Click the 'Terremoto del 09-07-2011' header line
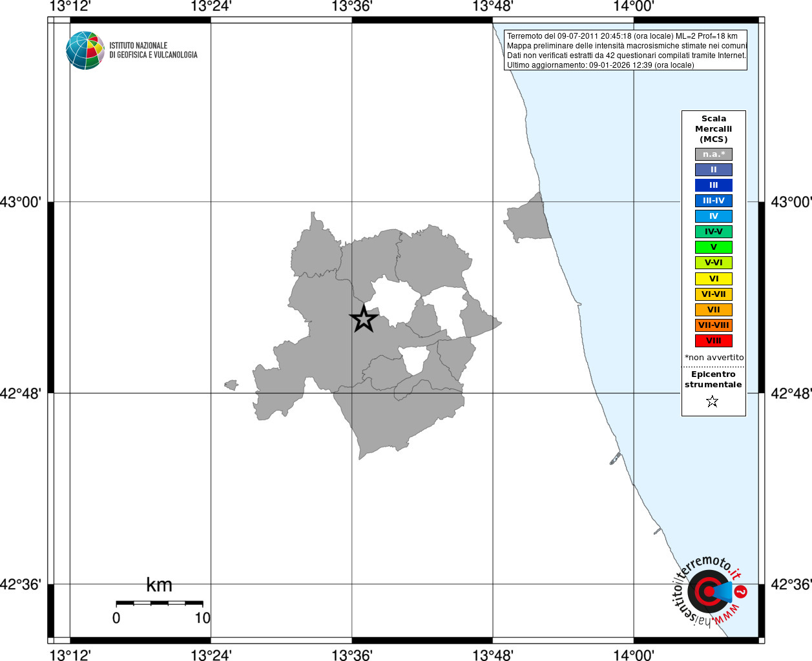Screen dimensions: 812x661 click(622, 36)
